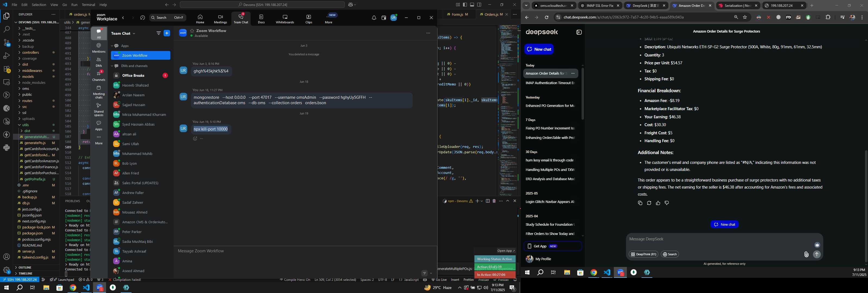Collapse the Apps group in Zoom chat
The width and height of the screenshot is (868, 293).
(112, 46)
